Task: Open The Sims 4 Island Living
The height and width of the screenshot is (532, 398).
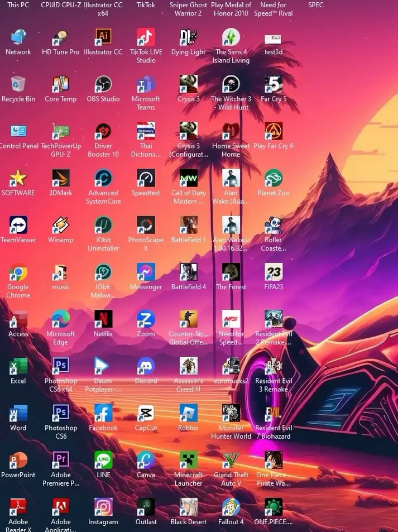Action: tap(231, 37)
